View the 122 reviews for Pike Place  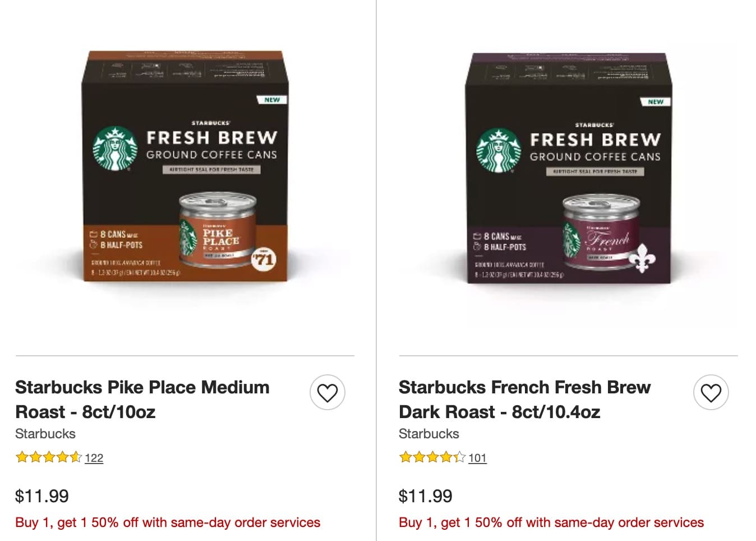(x=94, y=458)
